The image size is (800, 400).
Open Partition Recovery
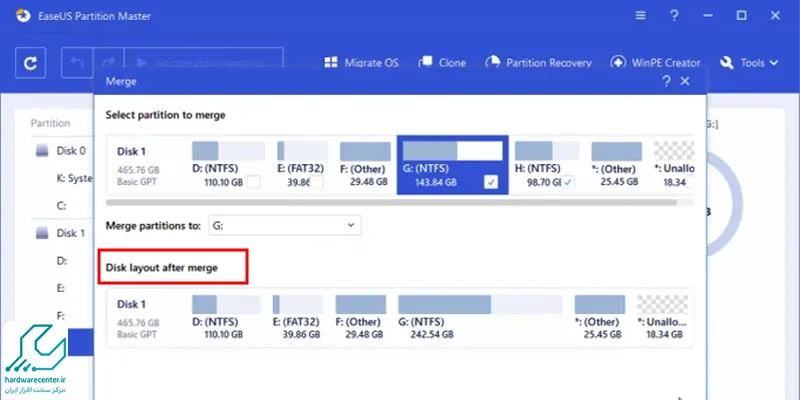pos(538,63)
